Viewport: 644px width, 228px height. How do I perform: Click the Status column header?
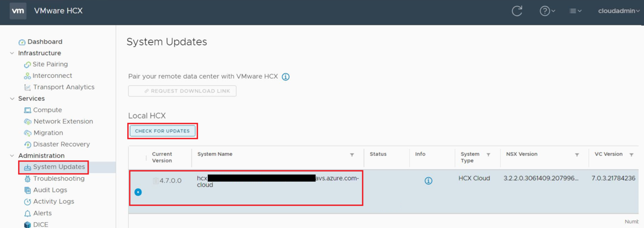(x=378, y=154)
